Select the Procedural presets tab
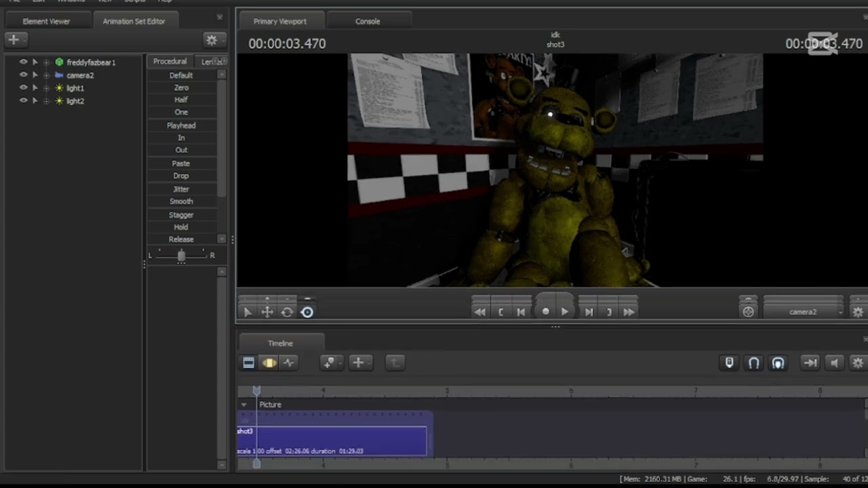 coord(170,62)
